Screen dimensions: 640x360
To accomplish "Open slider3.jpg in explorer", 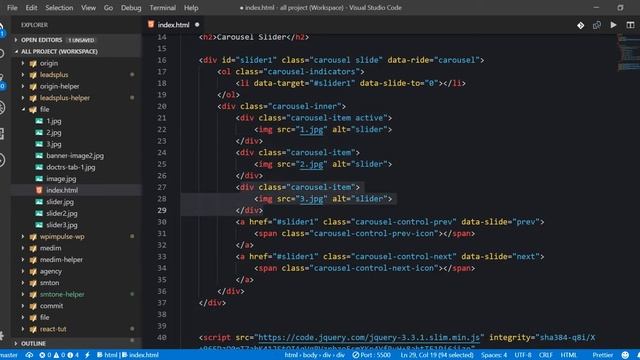I will [x=62, y=225].
